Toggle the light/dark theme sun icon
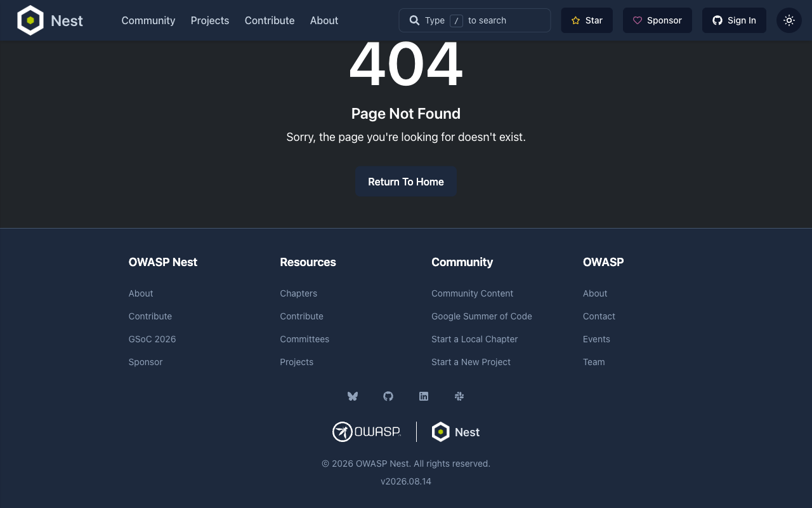 coord(789,20)
